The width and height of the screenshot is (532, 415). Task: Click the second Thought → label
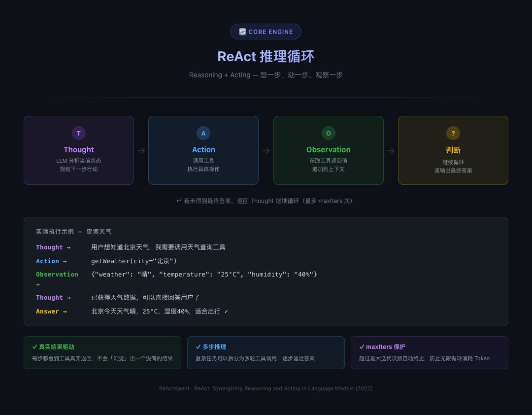(x=53, y=298)
